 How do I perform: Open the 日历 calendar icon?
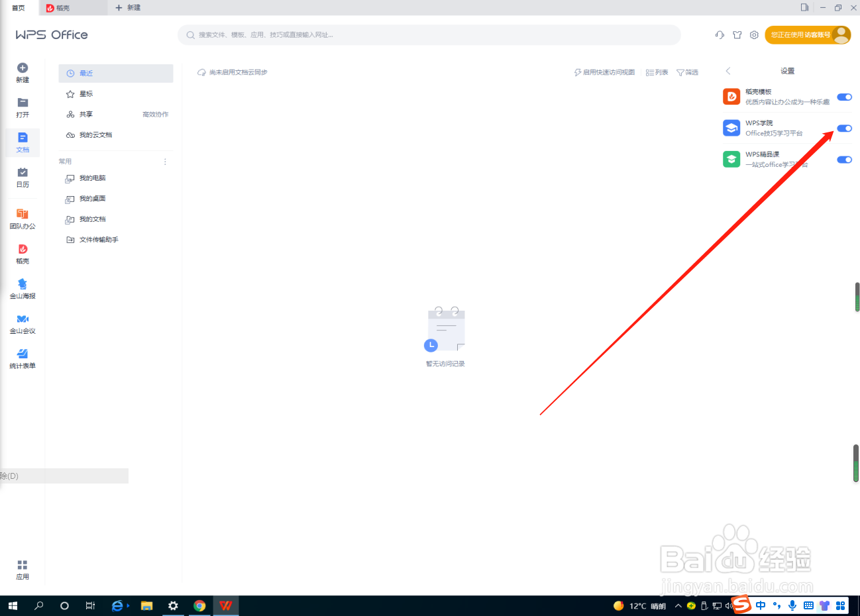[23, 172]
